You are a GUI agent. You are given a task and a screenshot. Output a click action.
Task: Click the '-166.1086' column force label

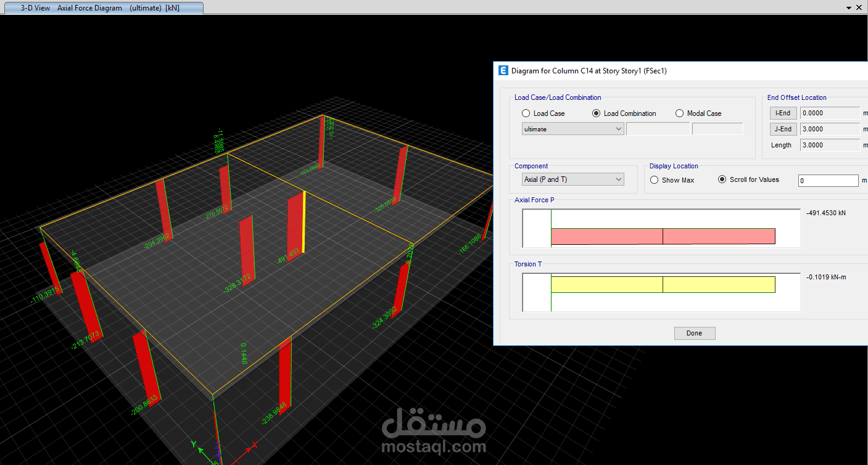pyautogui.click(x=470, y=245)
